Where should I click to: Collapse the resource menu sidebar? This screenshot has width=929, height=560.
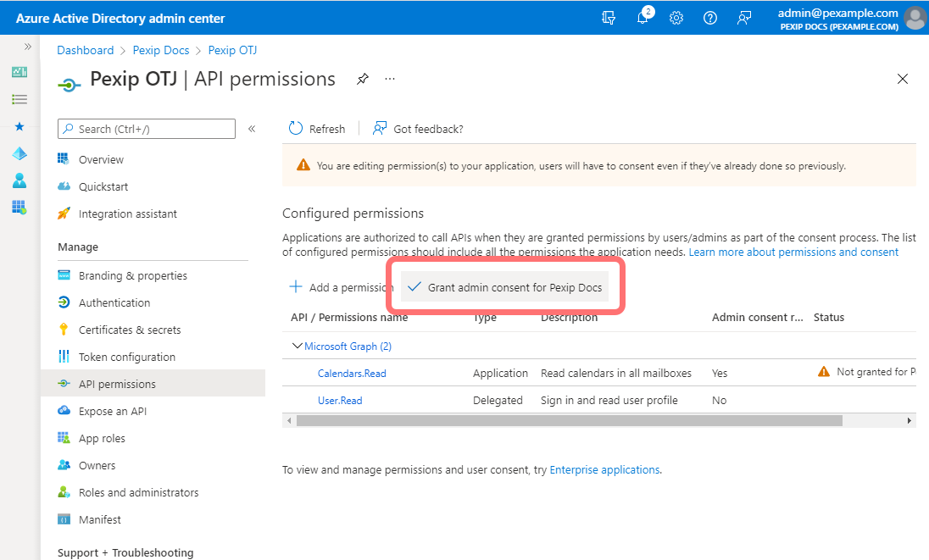pos(252,129)
